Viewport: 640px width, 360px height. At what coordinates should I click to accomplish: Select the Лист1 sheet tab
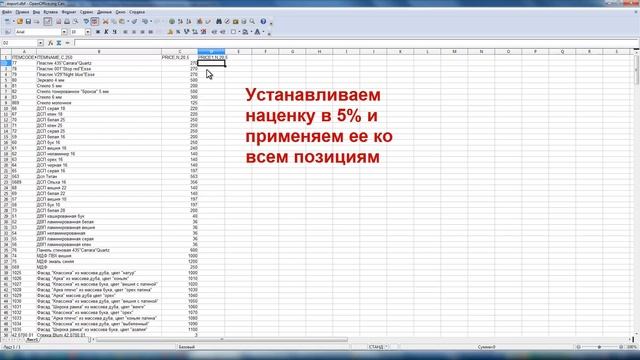coord(32,340)
